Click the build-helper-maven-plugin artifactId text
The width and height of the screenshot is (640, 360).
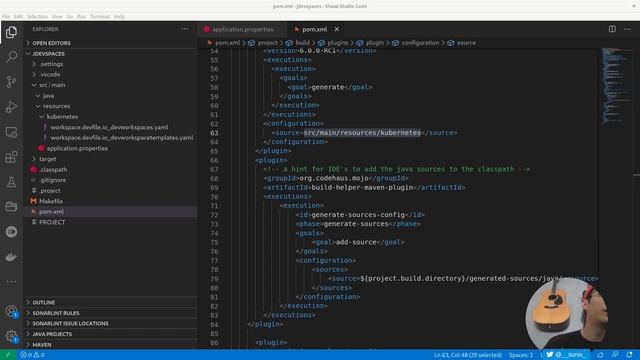[362, 188]
